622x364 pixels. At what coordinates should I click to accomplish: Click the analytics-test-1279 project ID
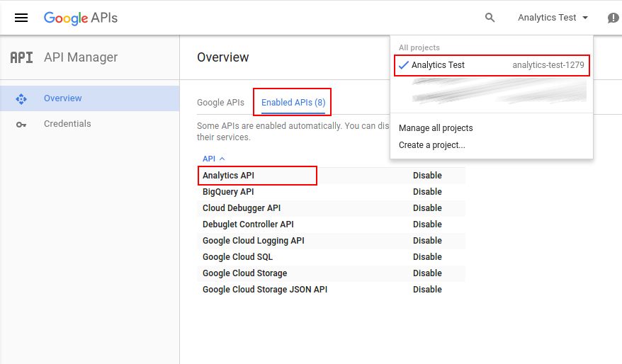(548, 65)
